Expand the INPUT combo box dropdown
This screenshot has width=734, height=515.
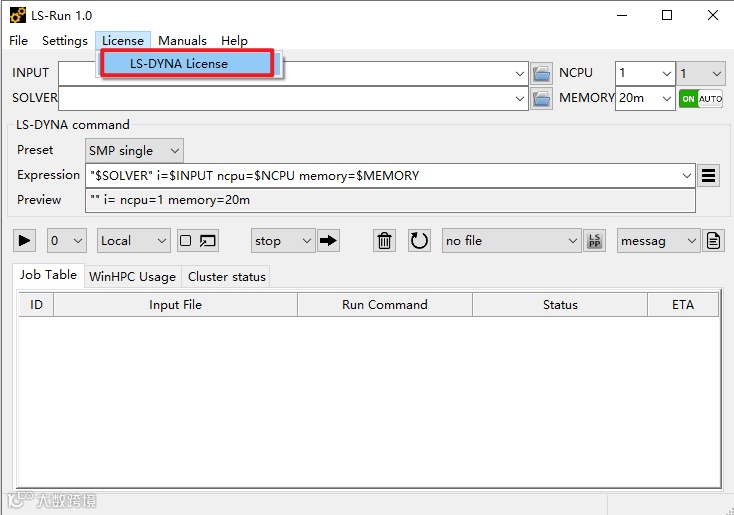tap(519, 74)
